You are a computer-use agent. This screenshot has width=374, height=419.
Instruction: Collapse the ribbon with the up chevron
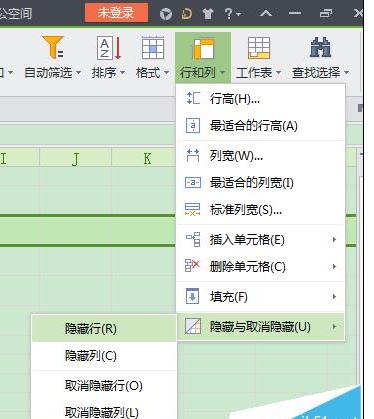[x=266, y=13]
